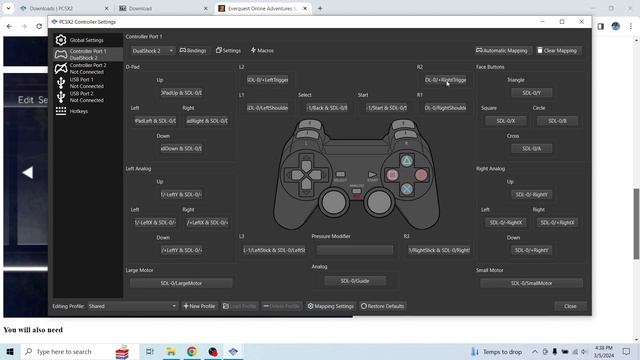The height and width of the screenshot is (360, 640).
Task: Click Automatic Mapping button
Action: pos(502,51)
